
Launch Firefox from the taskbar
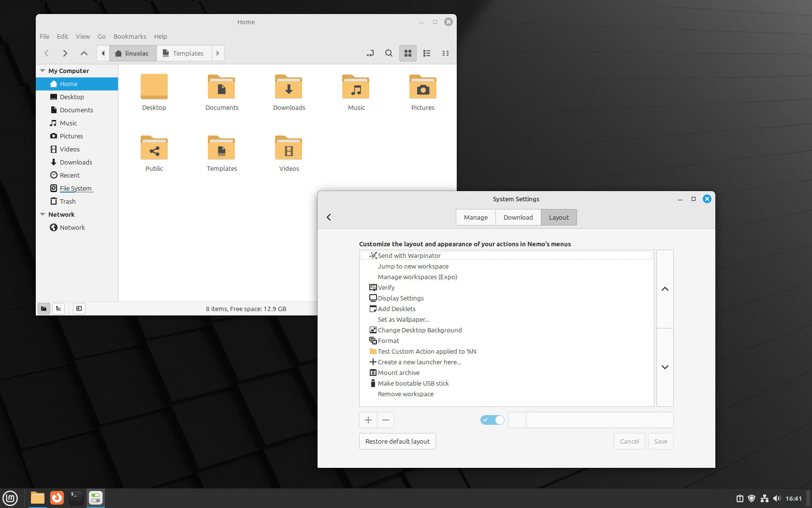pyautogui.click(x=57, y=498)
